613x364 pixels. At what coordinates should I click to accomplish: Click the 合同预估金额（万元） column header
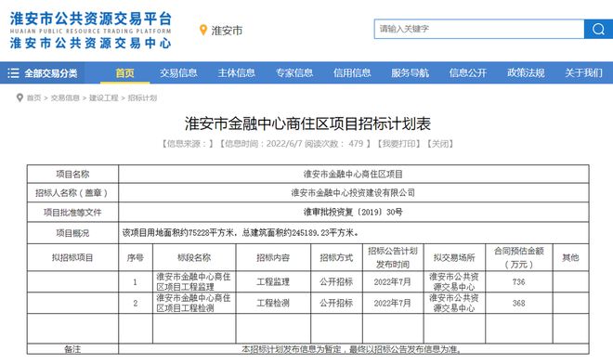coord(519,257)
